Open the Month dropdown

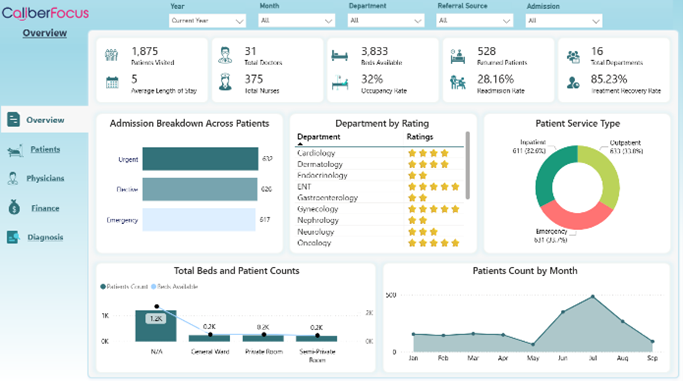297,20
